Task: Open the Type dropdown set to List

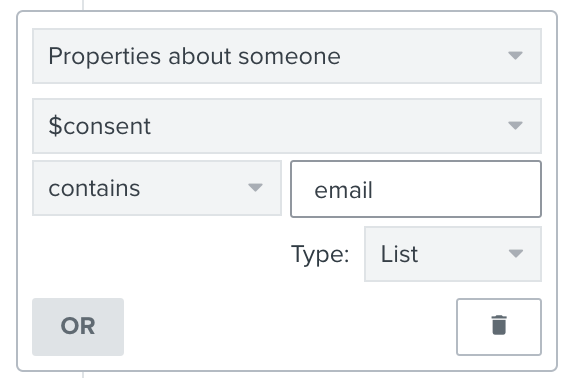Action: coord(453,254)
